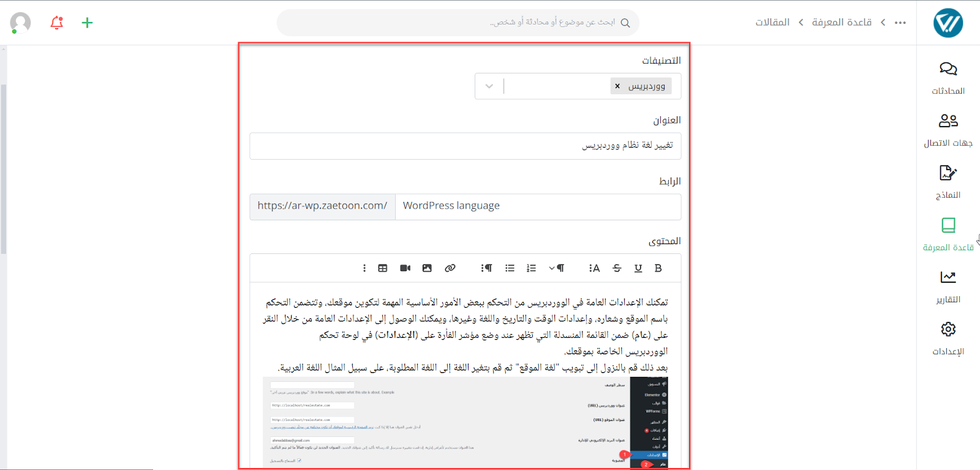Viewport: 980px width, 470px height.
Task: View التقارير reports from the sidebar
Action: pos(948,286)
